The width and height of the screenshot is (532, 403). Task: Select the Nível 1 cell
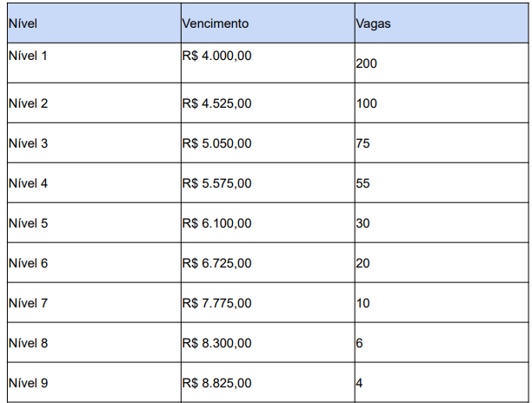point(28,56)
